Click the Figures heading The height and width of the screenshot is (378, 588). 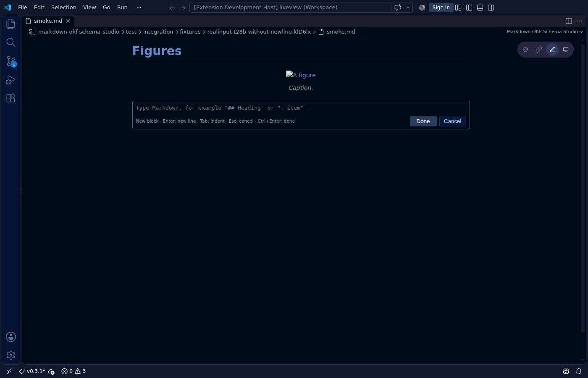[x=157, y=51]
